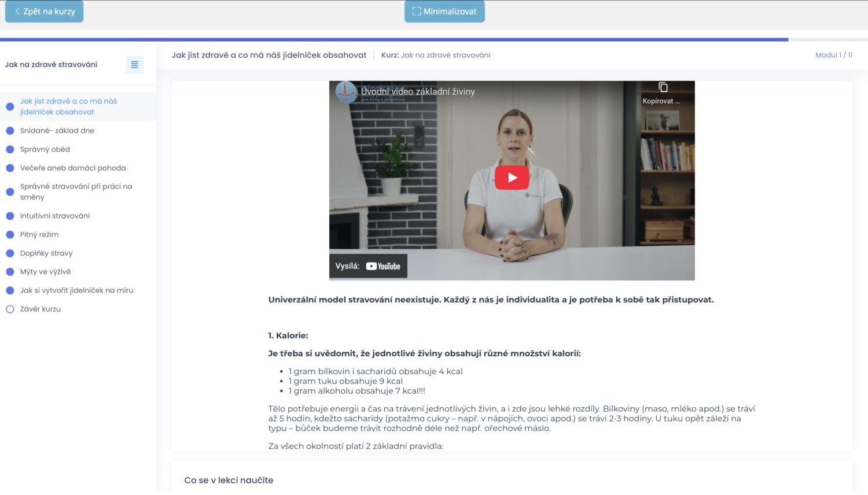
Task: Open 'Jak si vytvořit jídelníček na míru'
Action: click(76, 290)
